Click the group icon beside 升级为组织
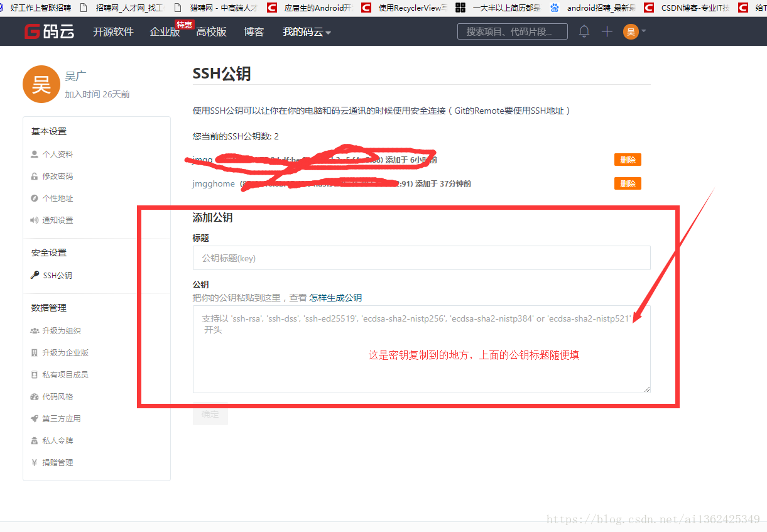The width and height of the screenshot is (767, 532). [x=35, y=331]
